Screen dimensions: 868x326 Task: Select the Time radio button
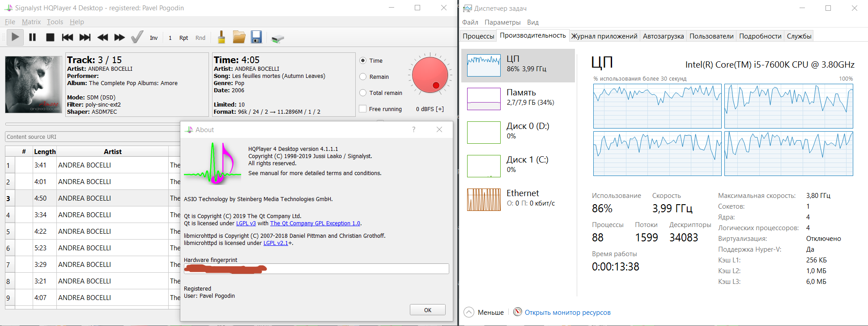(363, 60)
